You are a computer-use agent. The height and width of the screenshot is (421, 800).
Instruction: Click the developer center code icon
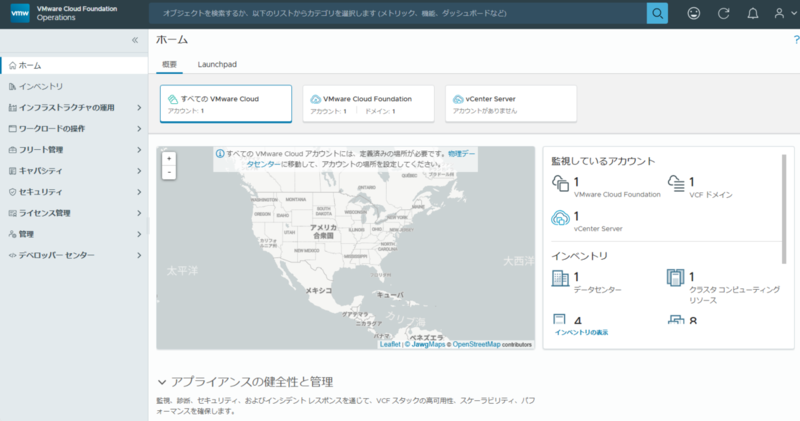12,255
